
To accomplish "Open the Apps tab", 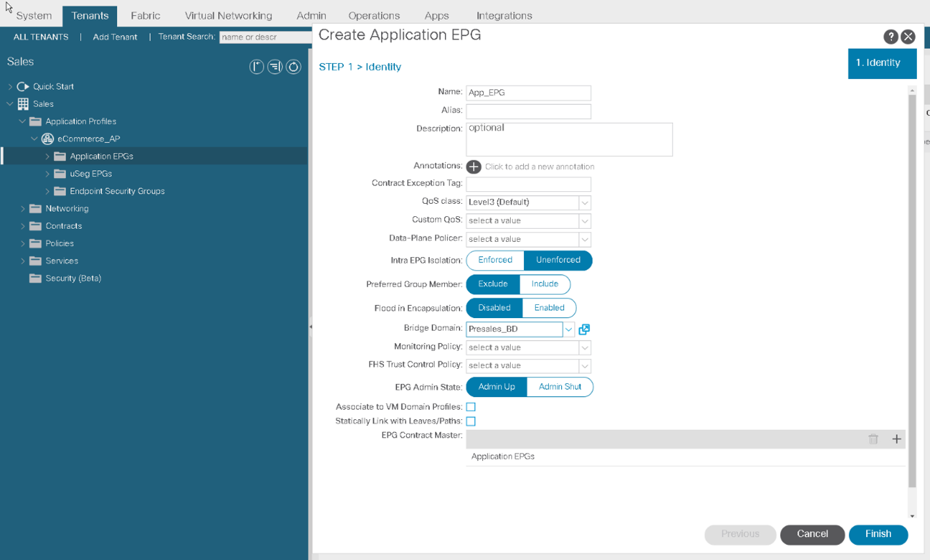I will [x=436, y=16].
